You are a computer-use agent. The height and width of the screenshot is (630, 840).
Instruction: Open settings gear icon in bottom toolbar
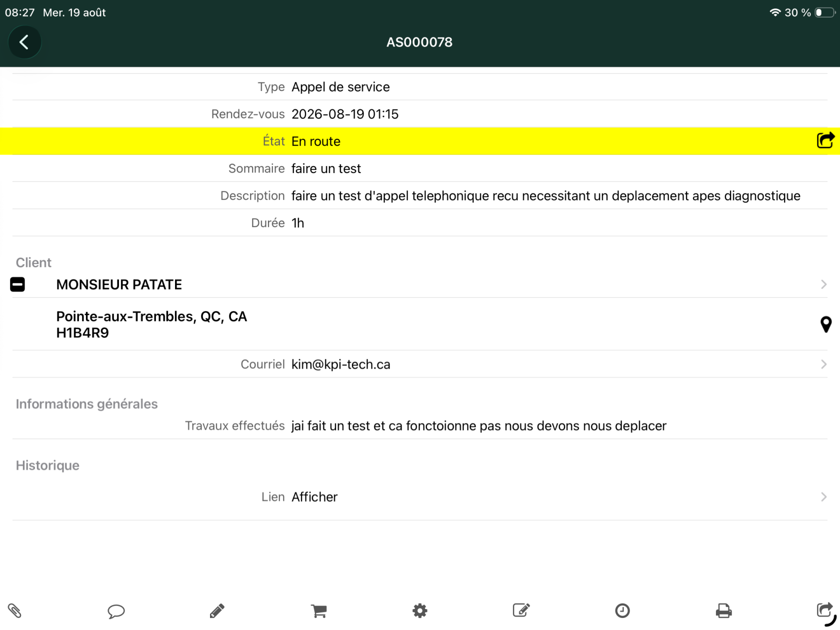420,610
